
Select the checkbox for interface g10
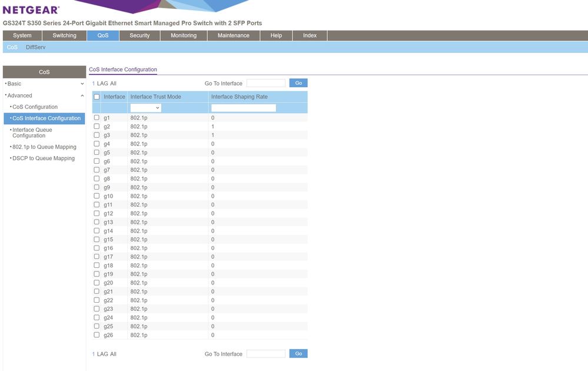coord(97,196)
